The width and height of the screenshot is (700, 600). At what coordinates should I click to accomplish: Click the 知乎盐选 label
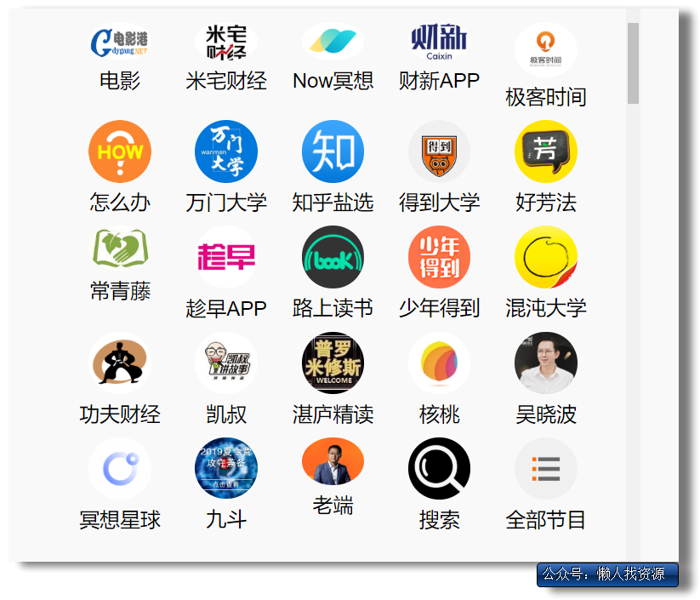pyautogui.click(x=333, y=203)
